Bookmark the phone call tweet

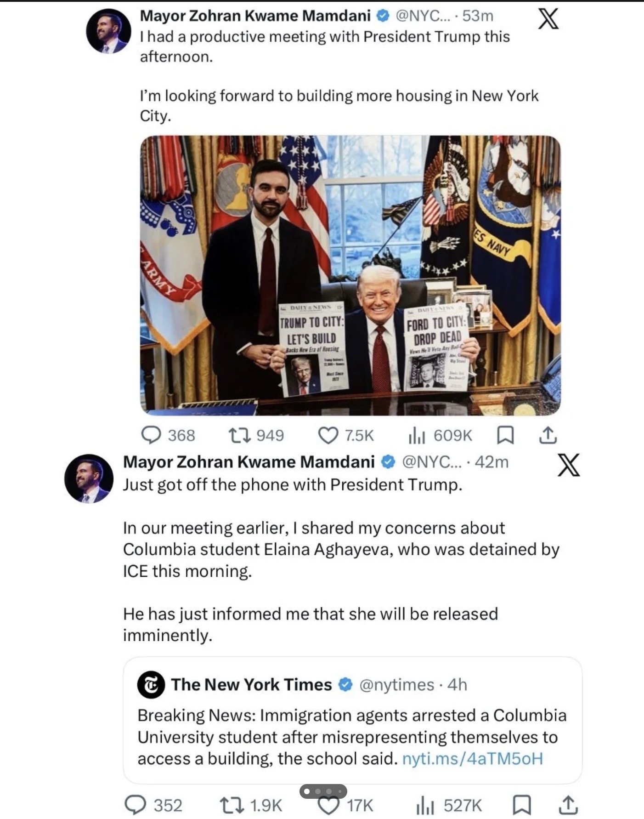(521, 805)
